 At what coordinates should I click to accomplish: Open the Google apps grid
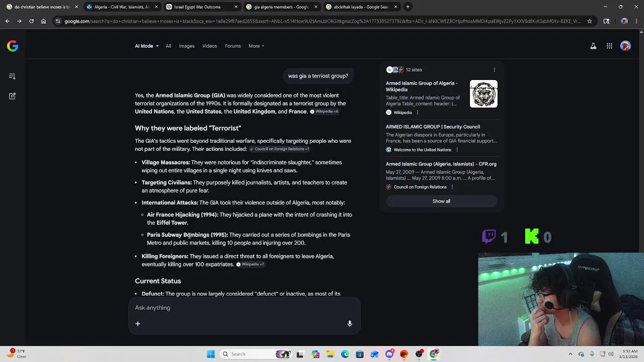pyautogui.click(x=609, y=46)
